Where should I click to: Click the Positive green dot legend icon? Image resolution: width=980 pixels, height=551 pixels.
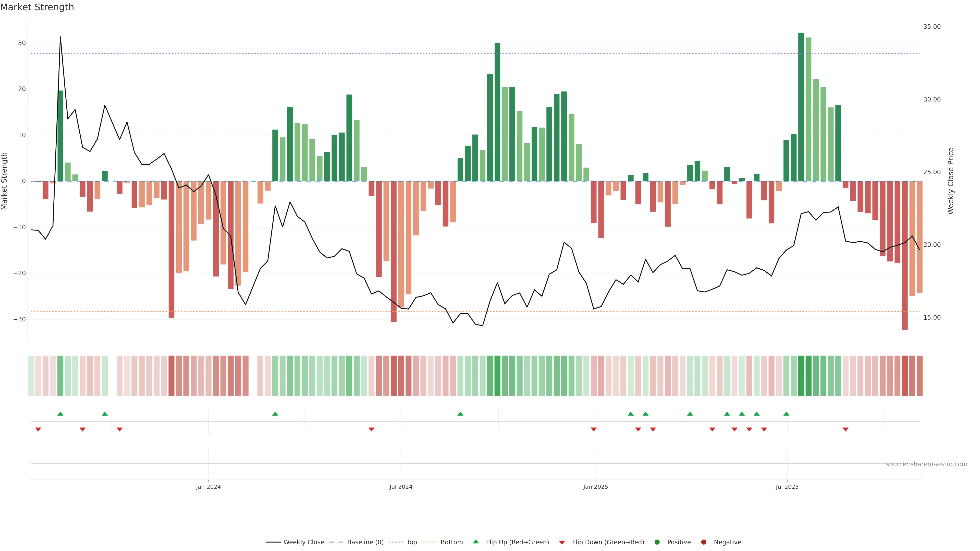point(657,542)
